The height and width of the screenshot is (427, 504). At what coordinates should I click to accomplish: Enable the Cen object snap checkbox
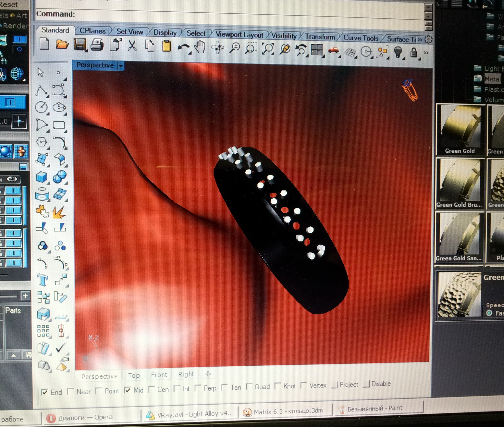point(151,389)
